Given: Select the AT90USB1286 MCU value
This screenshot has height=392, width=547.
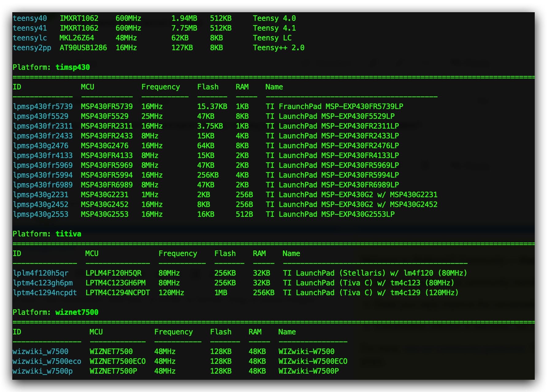Looking at the screenshot, I should pos(83,48).
